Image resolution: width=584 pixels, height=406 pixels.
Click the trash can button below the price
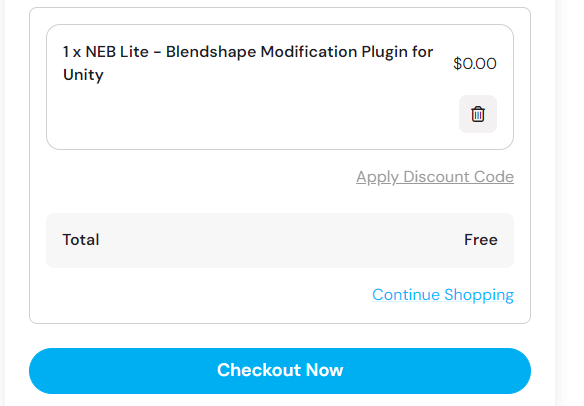477,114
